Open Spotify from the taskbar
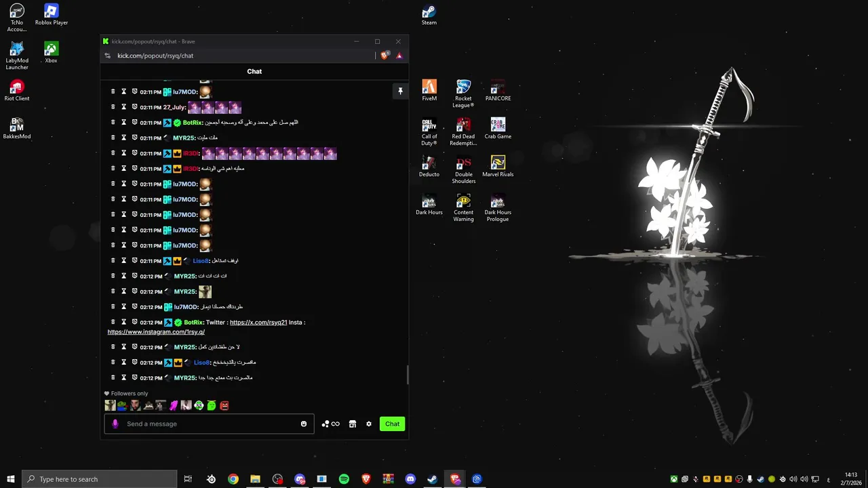 344,479
